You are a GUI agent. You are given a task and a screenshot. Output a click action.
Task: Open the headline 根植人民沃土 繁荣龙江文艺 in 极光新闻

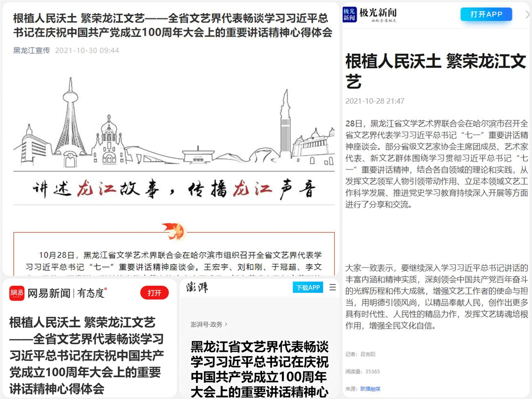(433, 69)
